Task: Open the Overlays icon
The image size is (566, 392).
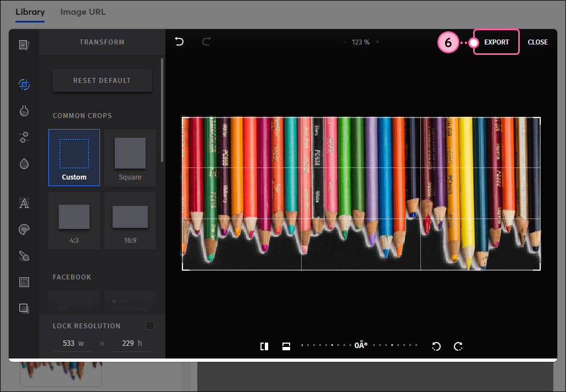Action: coord(24,309)
